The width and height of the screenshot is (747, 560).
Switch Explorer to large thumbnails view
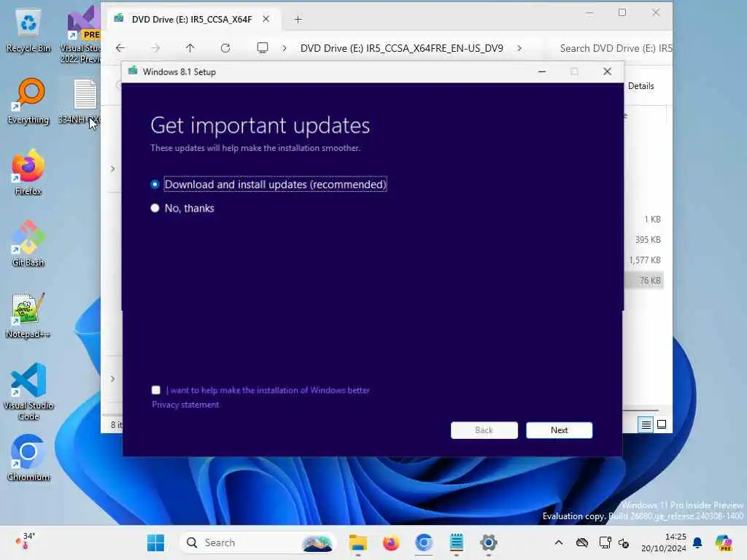662,424
